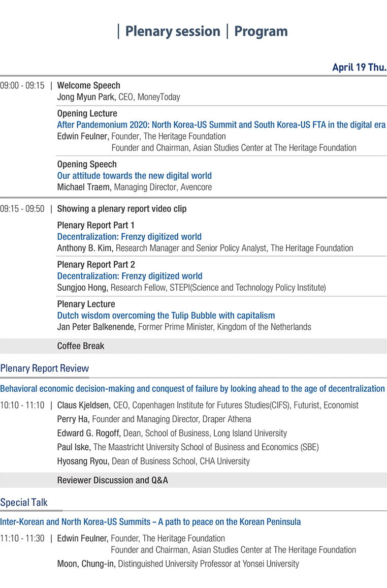Open Plenary Report Part 2 Decentralization title
This screenshot has width=387, height=588.
(130, 276)
